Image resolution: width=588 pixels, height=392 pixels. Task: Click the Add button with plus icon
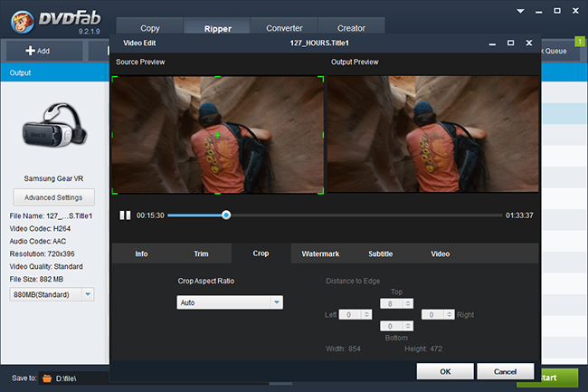44,51
